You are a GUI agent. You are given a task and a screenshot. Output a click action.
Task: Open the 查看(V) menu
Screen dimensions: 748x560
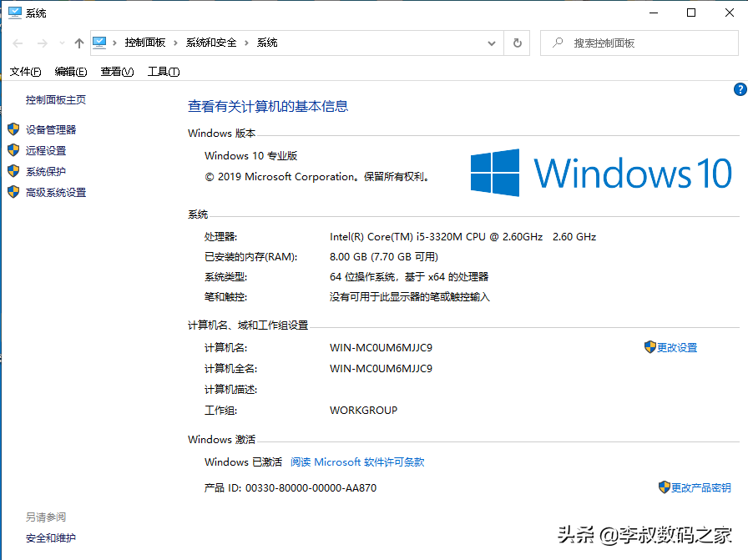pyautogui.click(x=117, y=72)
